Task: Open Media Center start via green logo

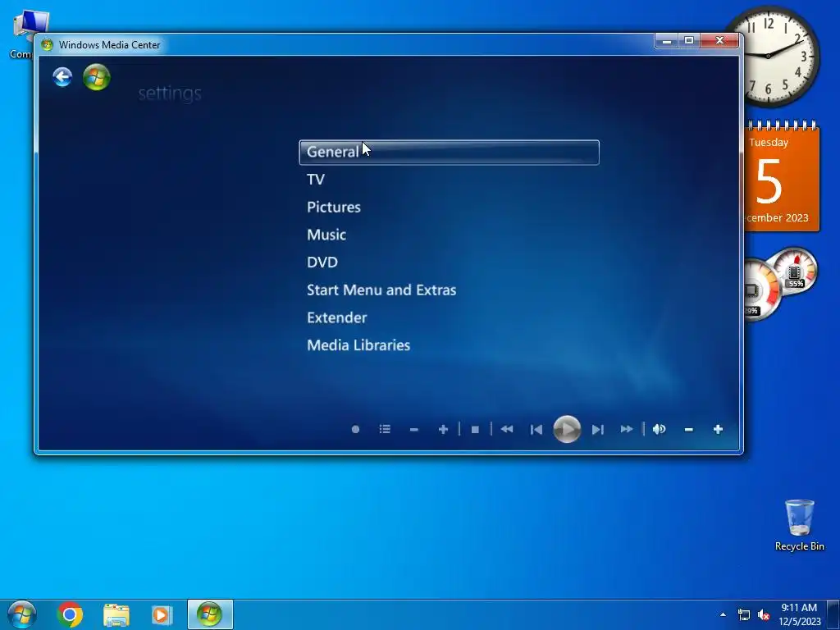Action: pos(97,77)
